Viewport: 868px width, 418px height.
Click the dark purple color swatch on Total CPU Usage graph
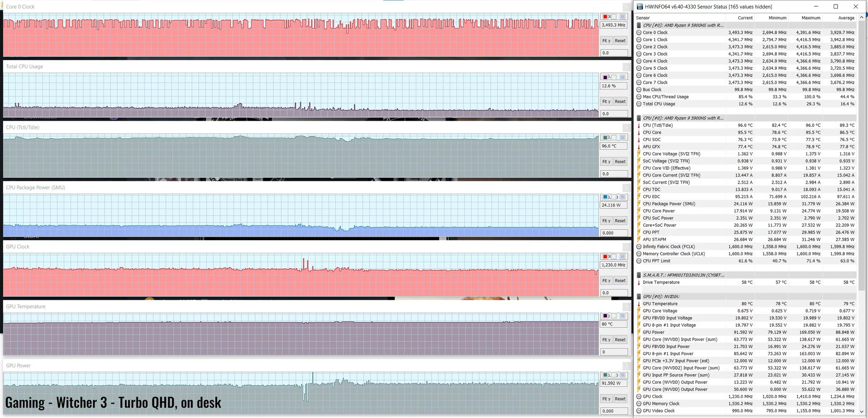[605, 77]
